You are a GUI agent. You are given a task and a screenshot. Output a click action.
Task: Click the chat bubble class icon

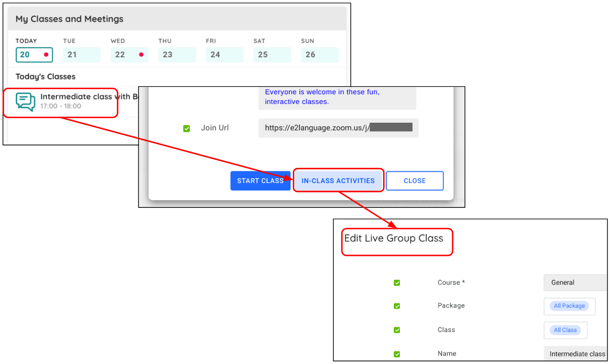pos(25,101)
